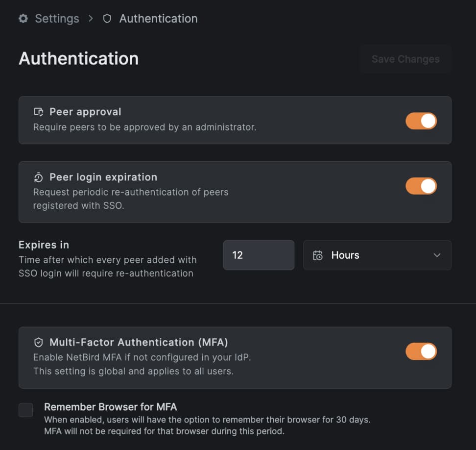The width and height of the screenshot is (476, 450).
Task: Expand the expiration time unit options
Action: pyautogui.click(x=377, y=255)
